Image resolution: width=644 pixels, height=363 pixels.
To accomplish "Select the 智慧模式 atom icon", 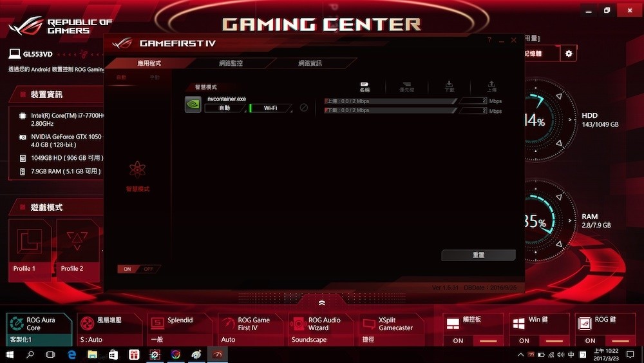I will click(137, 170).
